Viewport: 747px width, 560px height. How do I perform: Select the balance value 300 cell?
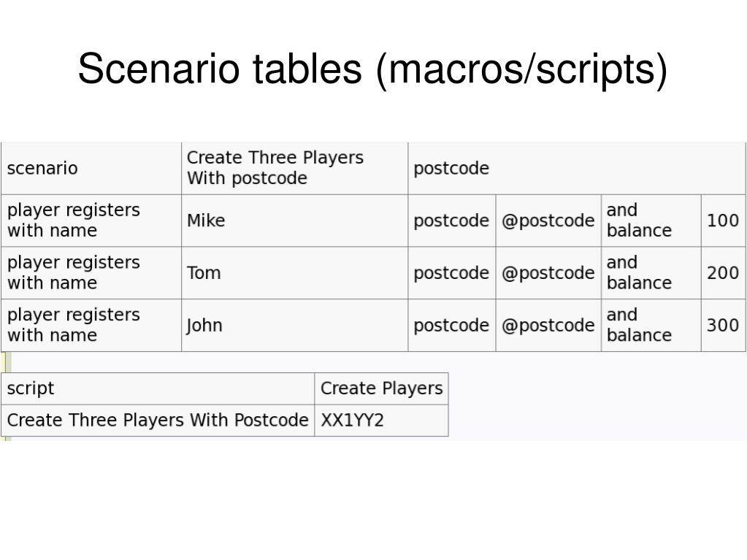click(x=723, y=325)
